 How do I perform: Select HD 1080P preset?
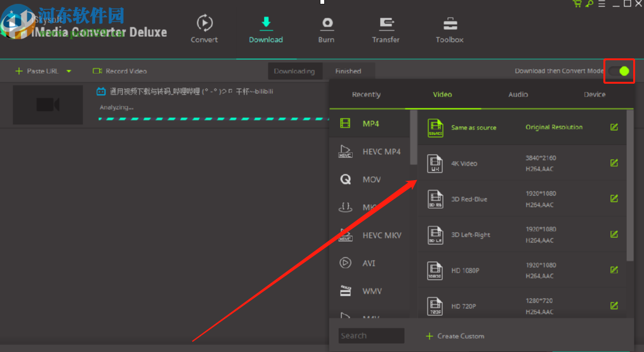tap(522, 270)
